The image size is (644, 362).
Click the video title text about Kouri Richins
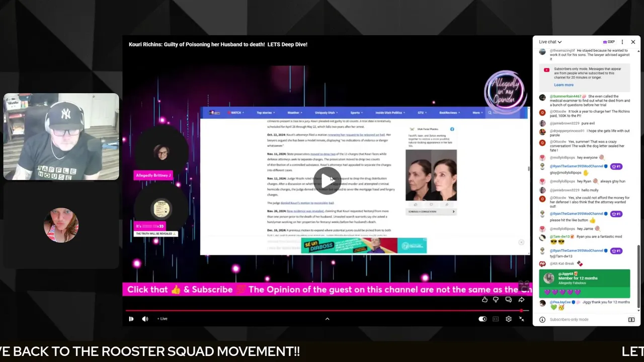coord(218,44)
